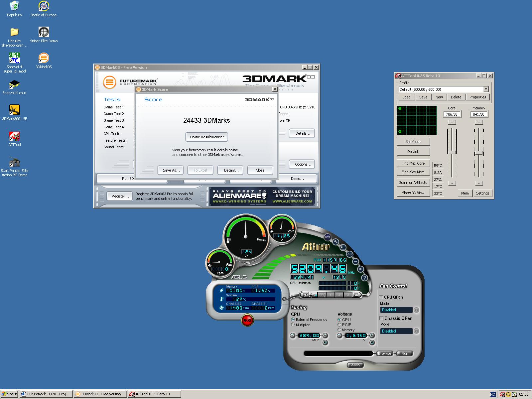Select the Ubrukte skrivebordssnarveier folder icon
Image resolution: width=532 pixels, height=399 pixels.
(x=14, y=37)
